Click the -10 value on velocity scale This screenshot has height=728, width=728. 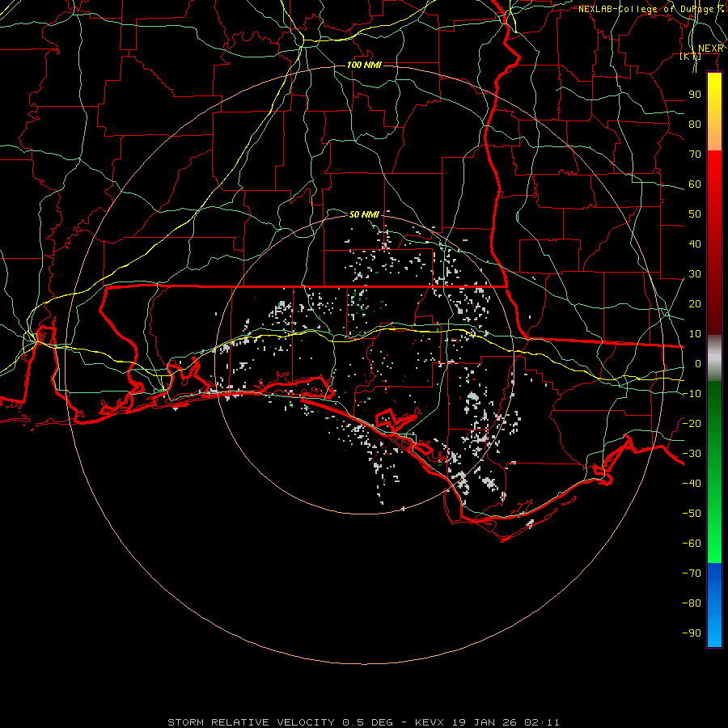point(692,394)
